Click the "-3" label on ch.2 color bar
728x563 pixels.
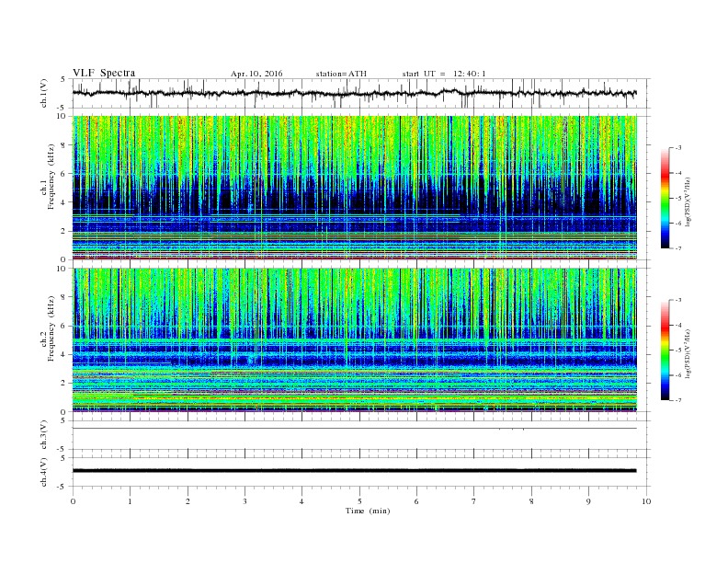[x=677, y=301]
